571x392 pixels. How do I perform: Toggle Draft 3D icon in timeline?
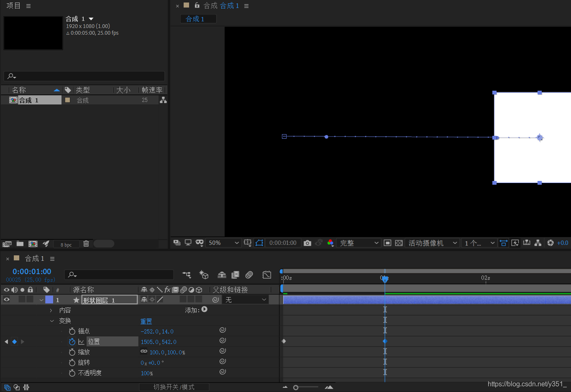[204, 275]
